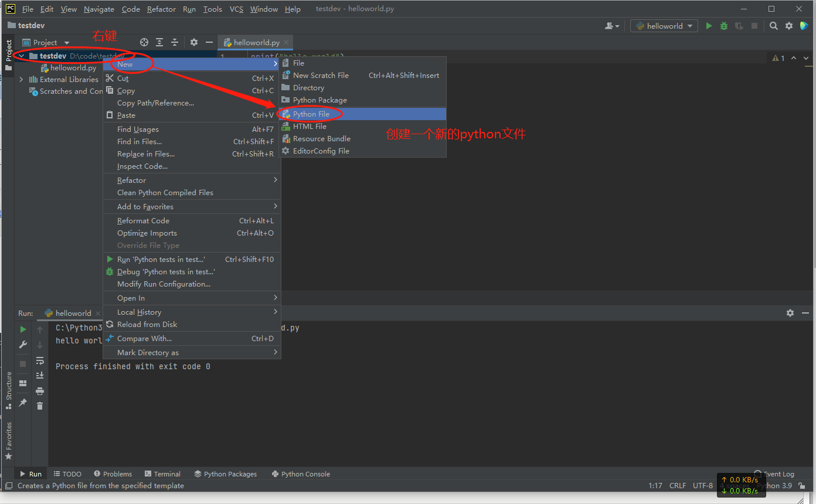
Task: Select HTML File in New submenu
Action: pyautogui.click(x=362, y=126)
